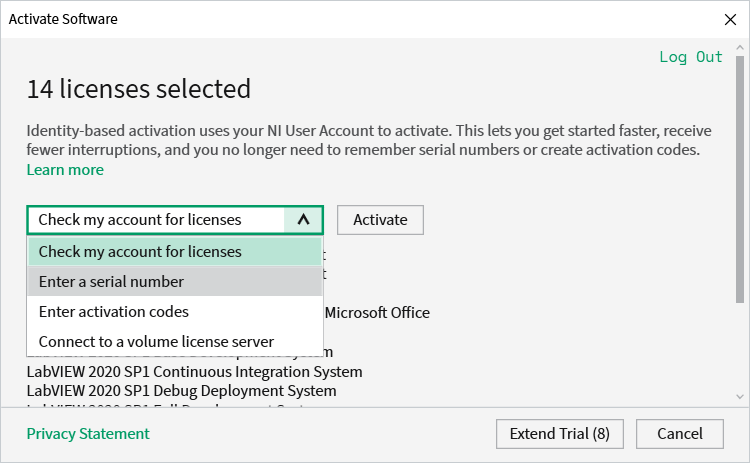750x463 pixels.
Task: Choose Enter a serial number option
Action: pos(175,282)
